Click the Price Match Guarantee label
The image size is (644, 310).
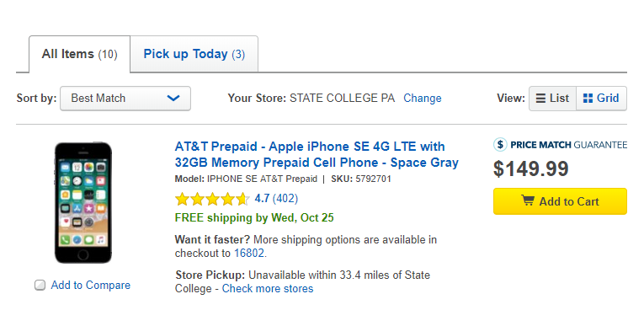click(568, 145)
